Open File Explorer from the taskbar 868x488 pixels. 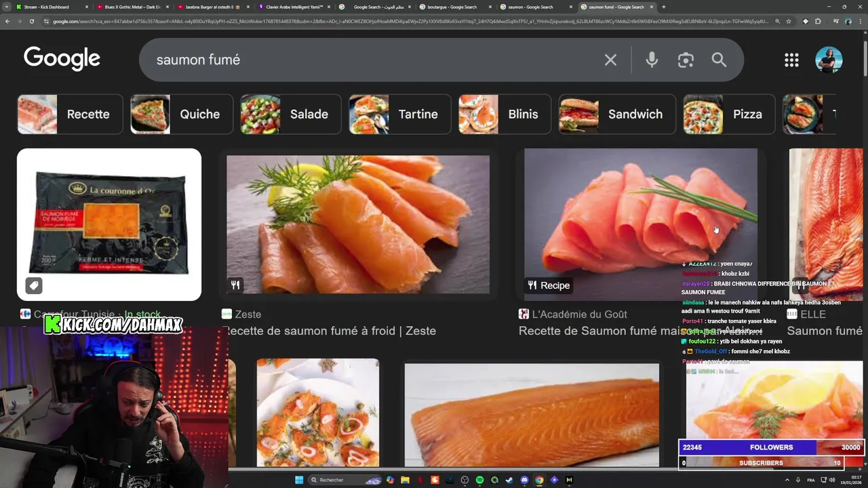click(x=405, y=480)
